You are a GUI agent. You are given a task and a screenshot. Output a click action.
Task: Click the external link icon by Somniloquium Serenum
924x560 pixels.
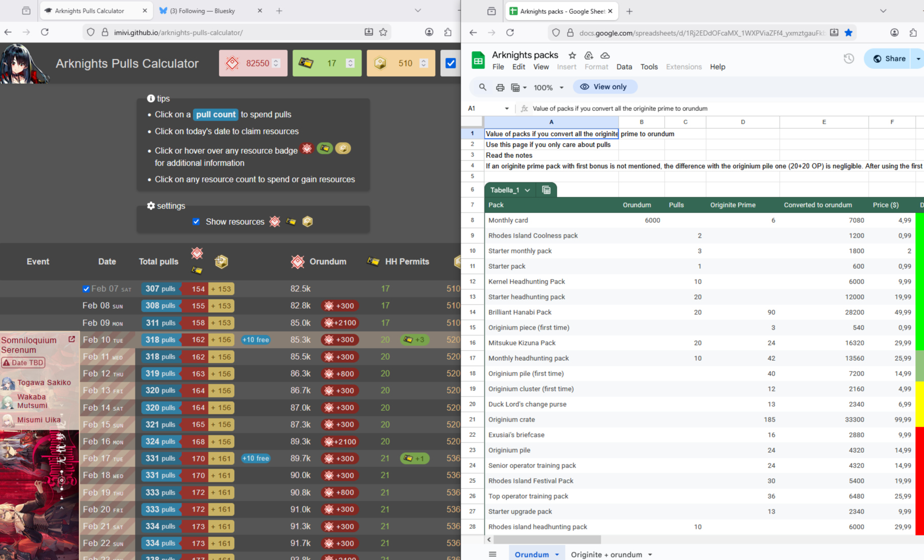pyautogui.click(x=72, y=339)
